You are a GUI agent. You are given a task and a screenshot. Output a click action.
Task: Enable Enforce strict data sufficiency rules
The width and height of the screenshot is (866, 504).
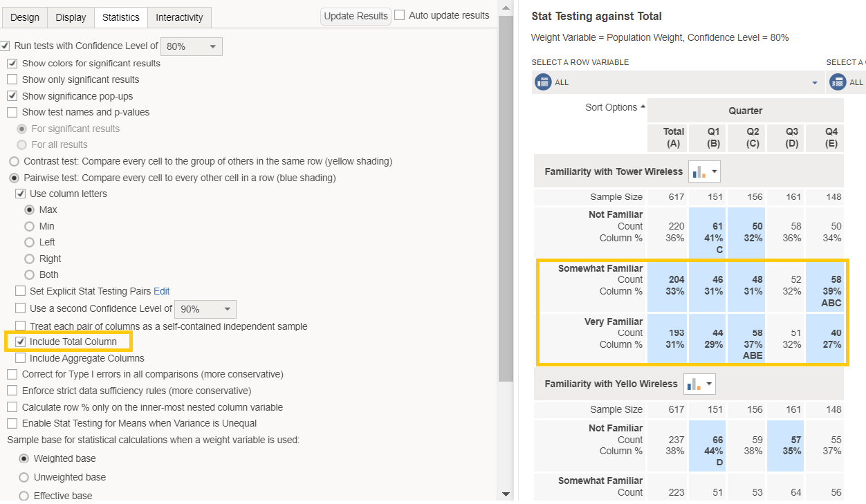tap(12, 391)
